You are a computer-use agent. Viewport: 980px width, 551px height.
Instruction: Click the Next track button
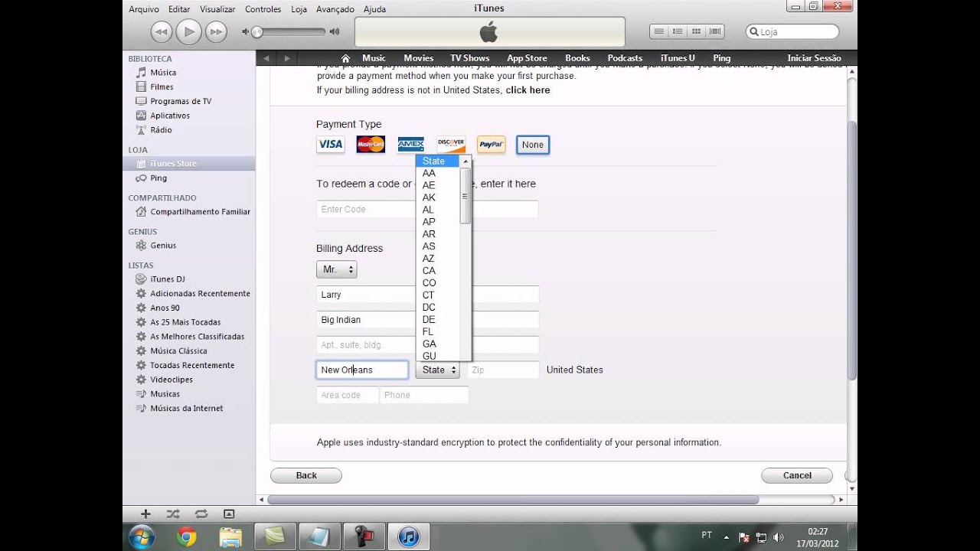217,31
